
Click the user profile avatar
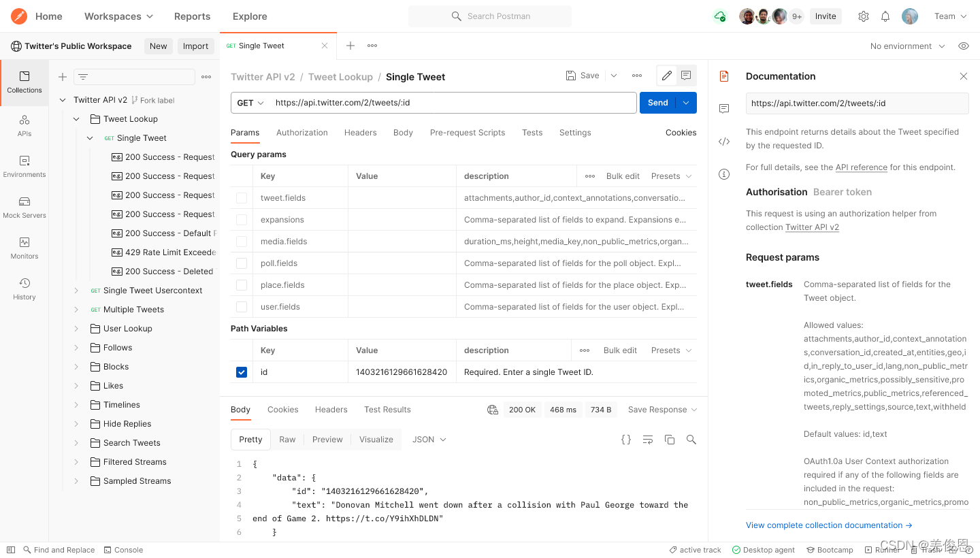[x=910, y=16]
